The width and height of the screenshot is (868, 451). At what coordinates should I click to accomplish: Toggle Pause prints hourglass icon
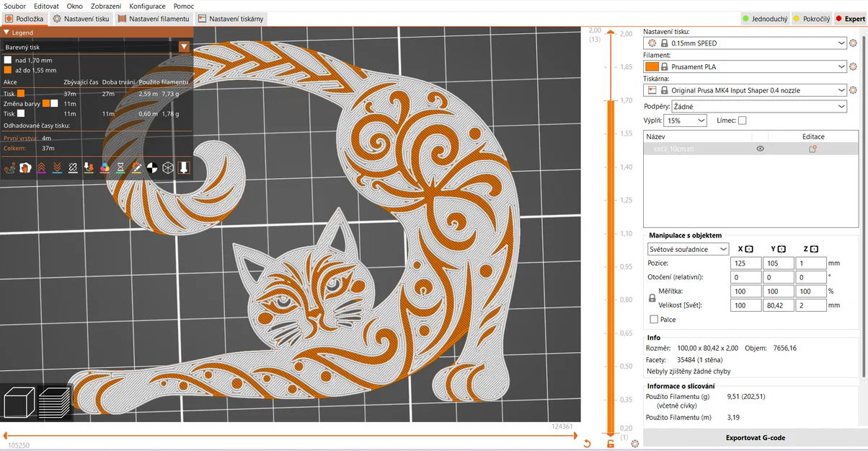coord(120,167)
